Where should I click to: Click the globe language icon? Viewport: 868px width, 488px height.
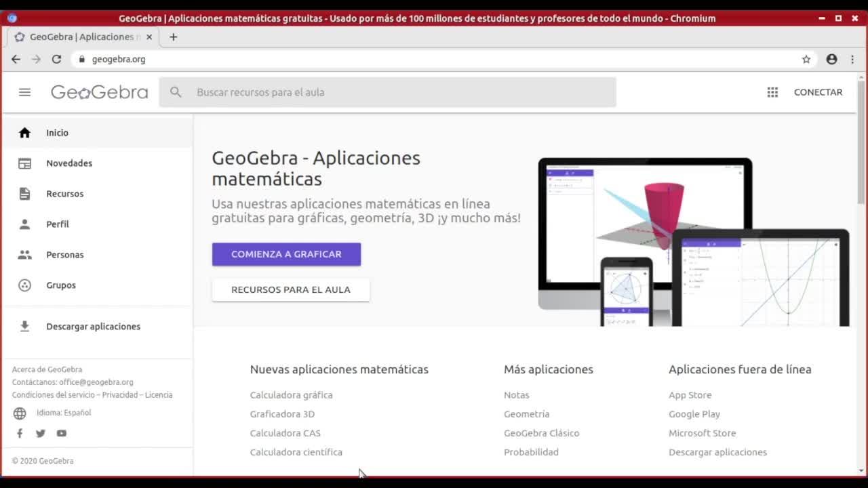(20, 413)
